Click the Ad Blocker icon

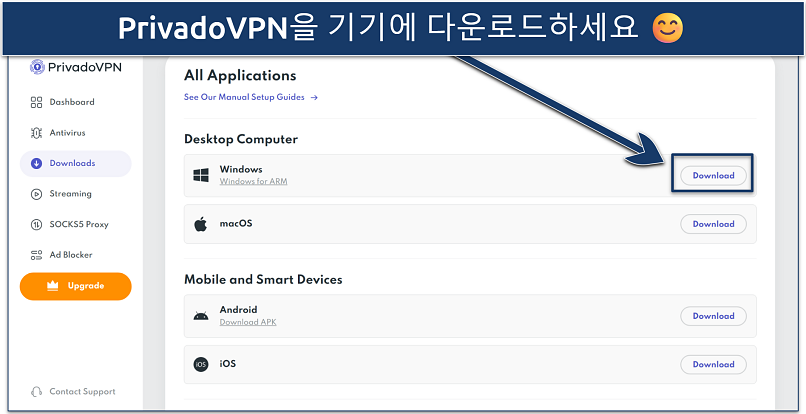[x=36, y=255]
